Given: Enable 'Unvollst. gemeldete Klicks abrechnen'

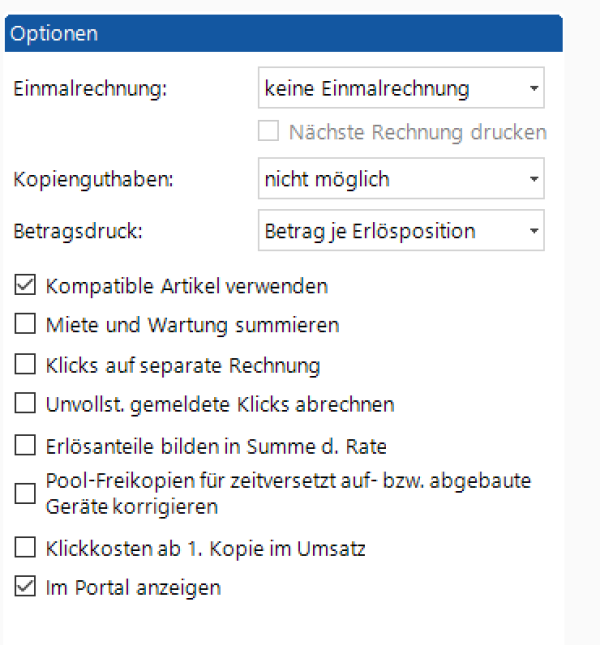Looking at the screenshot, I should pyautogui.click(x=25, y=403).
